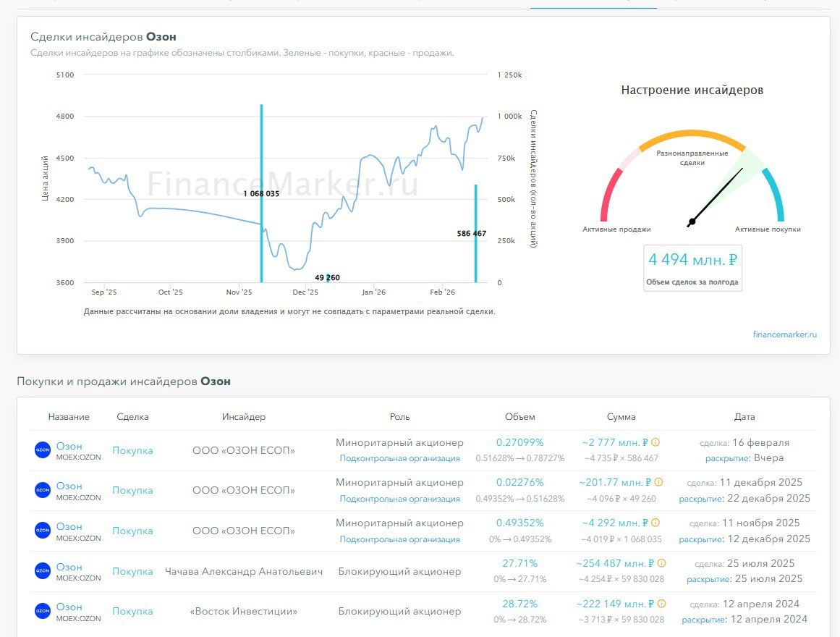The image size is (840, 637).
Task: Click volume value 27.71%
Action: (519, 563)
